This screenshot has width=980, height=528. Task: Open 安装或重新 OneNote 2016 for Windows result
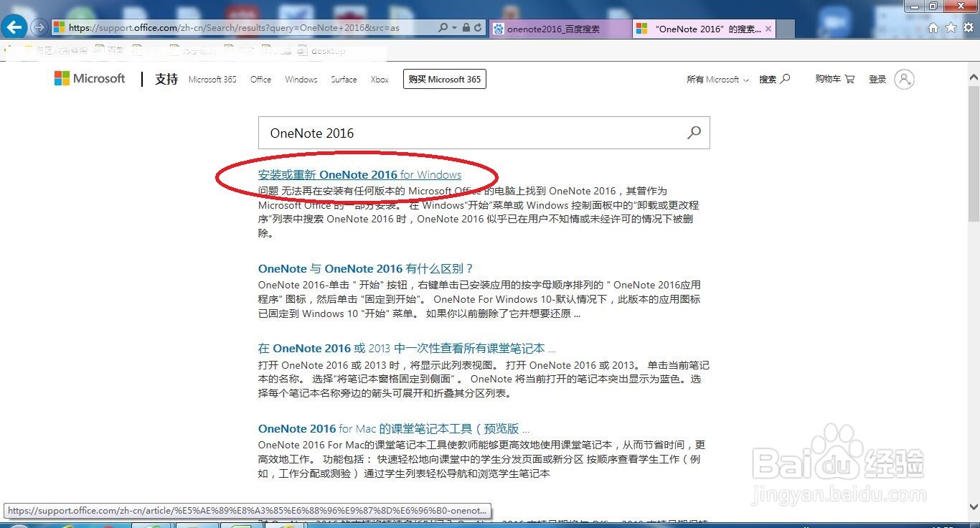[359, 174]
